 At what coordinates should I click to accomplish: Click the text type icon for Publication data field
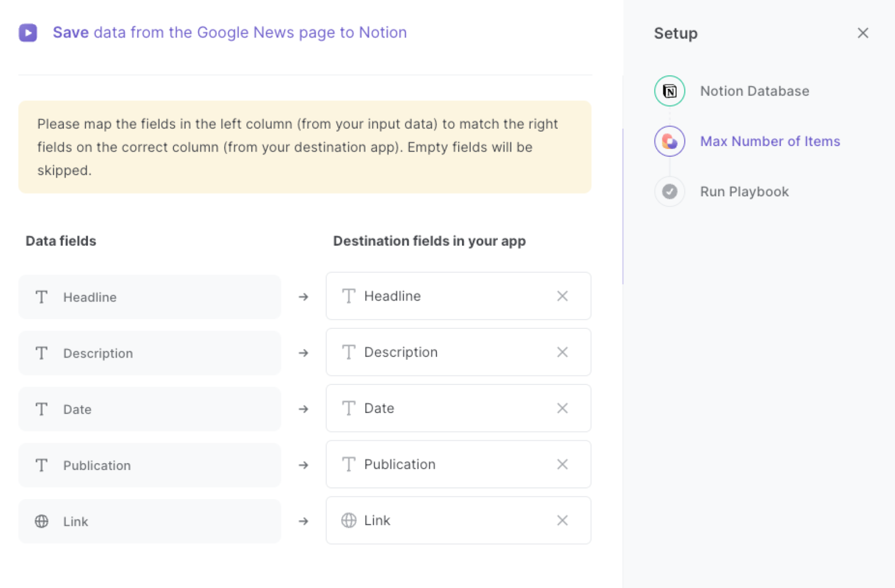click(x=41, y=465)
